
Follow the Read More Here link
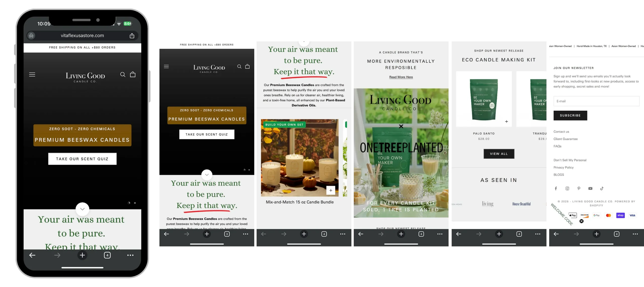401,77
